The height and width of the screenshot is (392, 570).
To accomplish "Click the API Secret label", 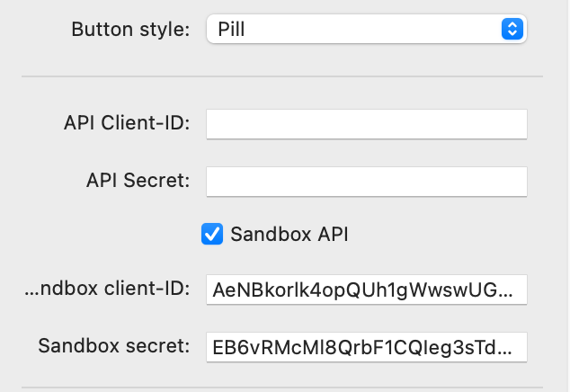I will click(x=138, y=181).
